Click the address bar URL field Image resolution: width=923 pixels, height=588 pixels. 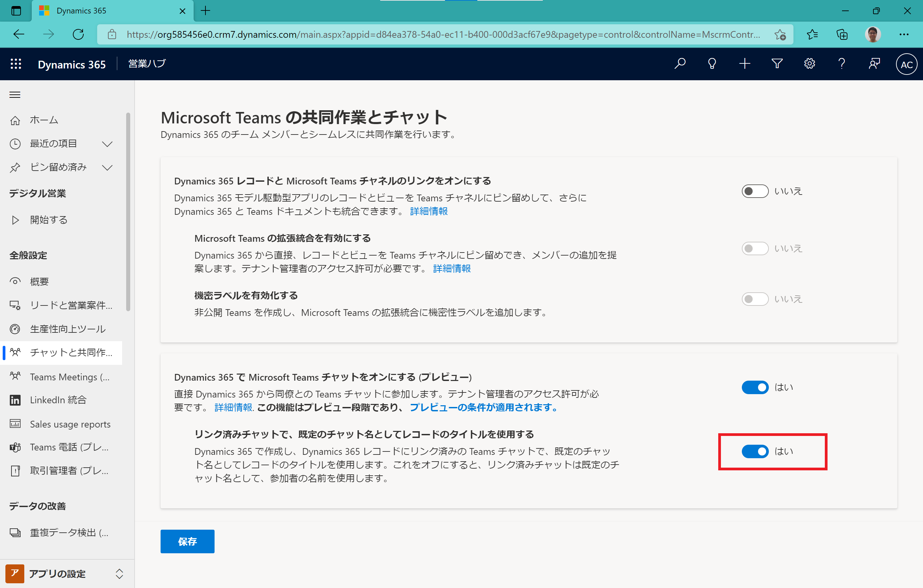click(443, 34)
